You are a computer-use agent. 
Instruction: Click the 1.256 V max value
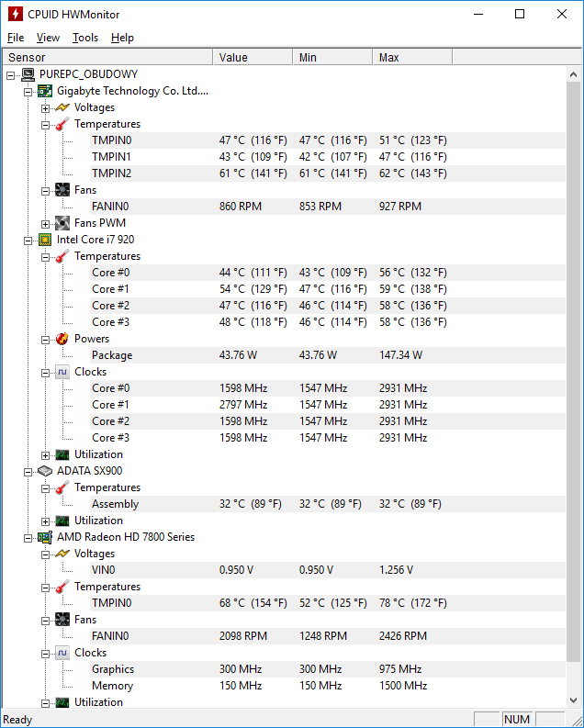pyautogui.click(x=396, y=570)
